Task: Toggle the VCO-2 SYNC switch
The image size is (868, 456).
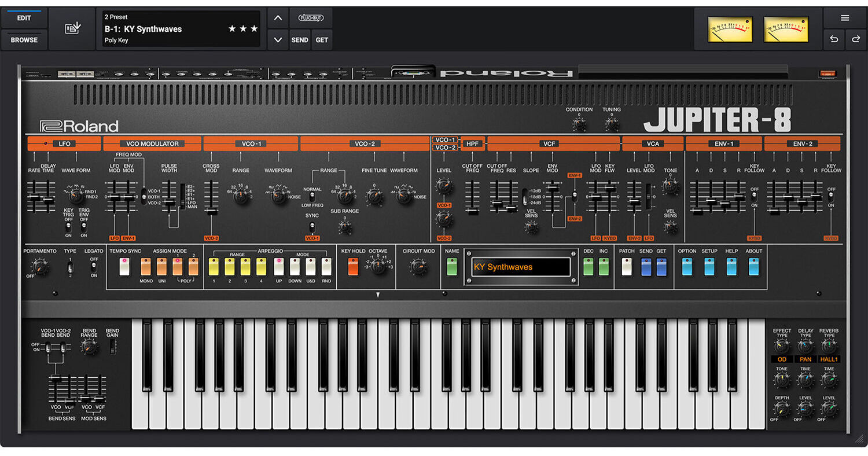Action: tap(311, 226)
